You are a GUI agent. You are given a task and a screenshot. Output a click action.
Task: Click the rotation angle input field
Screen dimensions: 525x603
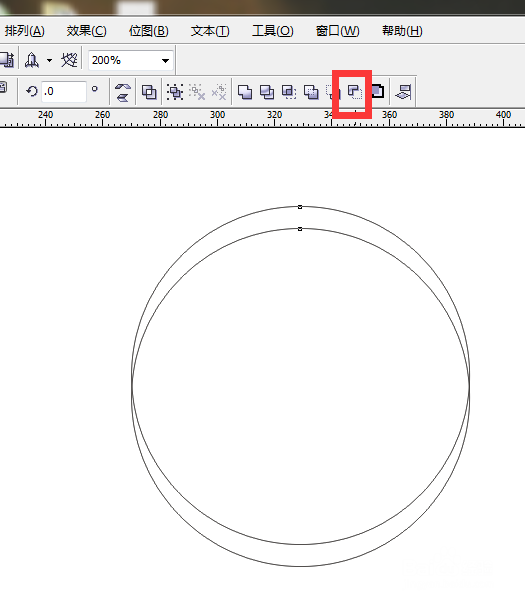pos(63,92)
